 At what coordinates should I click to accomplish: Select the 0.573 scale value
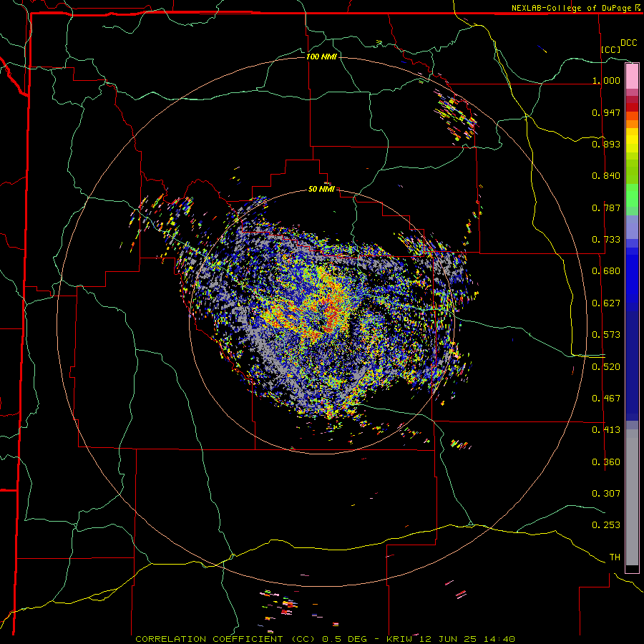[x=606, y=335]
